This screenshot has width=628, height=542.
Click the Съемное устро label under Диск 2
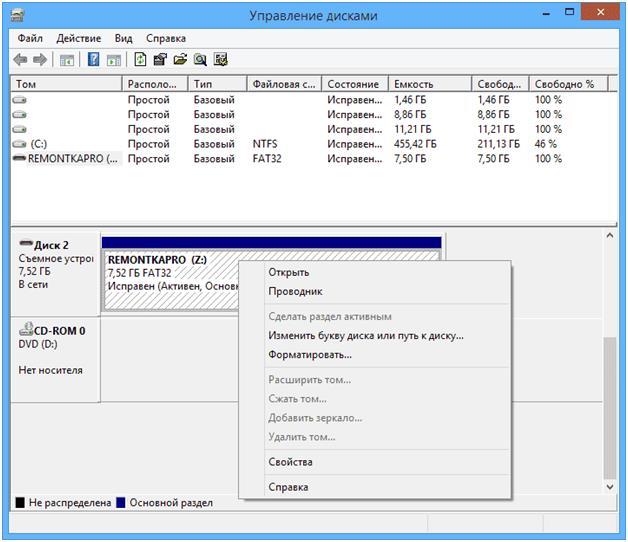tap(56, 259)
